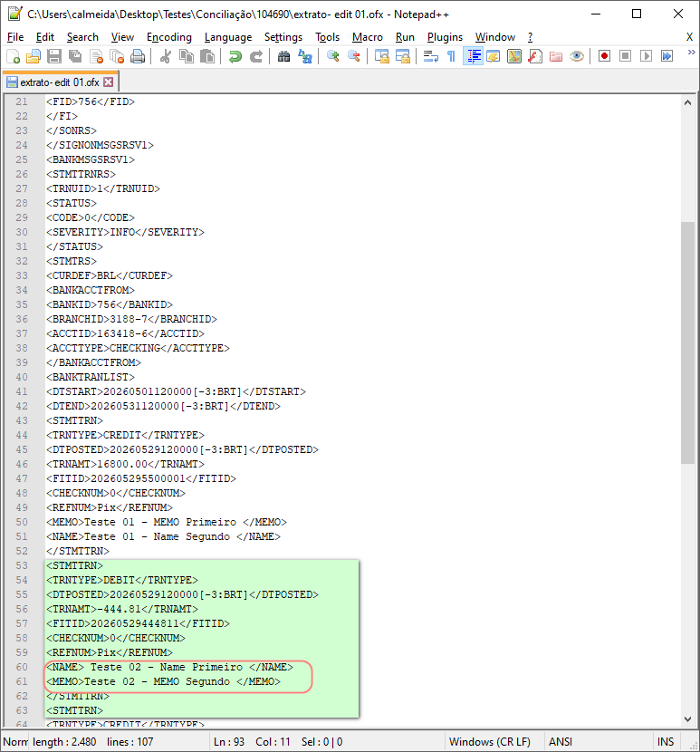Click the Copy toolbar icon
The image size is (700, 752).
186,56
